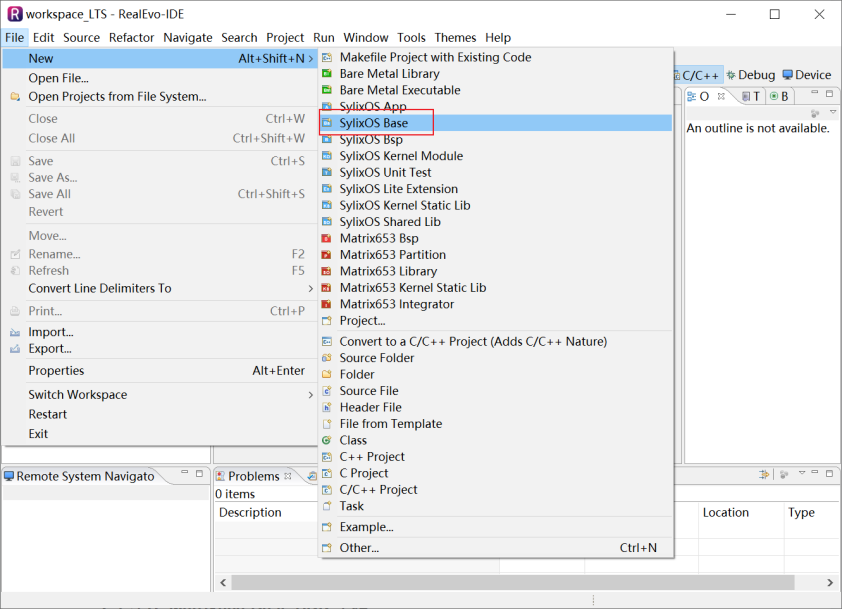Image resolution: width=842 pixels, height=609 pixels.
Task: Switch to the Device perspective
Action: tap(807, 75)
